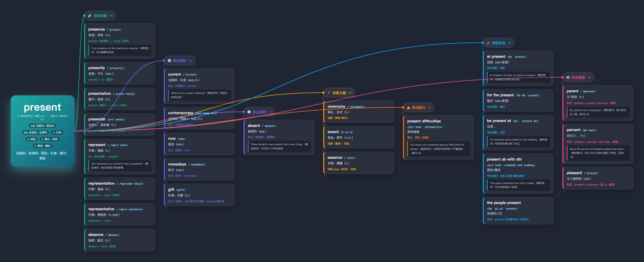Click the note "represent + -ative"
The height and width of the screenshot is (262, 644).
pyautogui.click(x=100, y=221)
